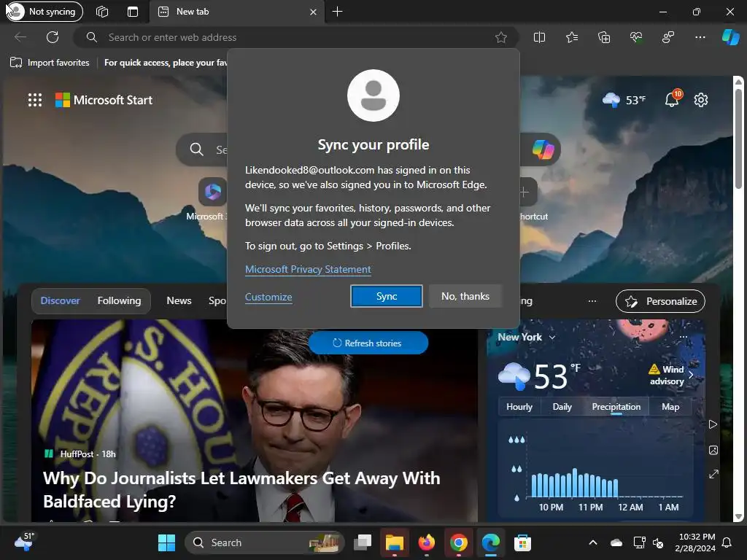Click the Back arrow button
The width and height of the screenshot is (747, 560).
click(20, 37)
